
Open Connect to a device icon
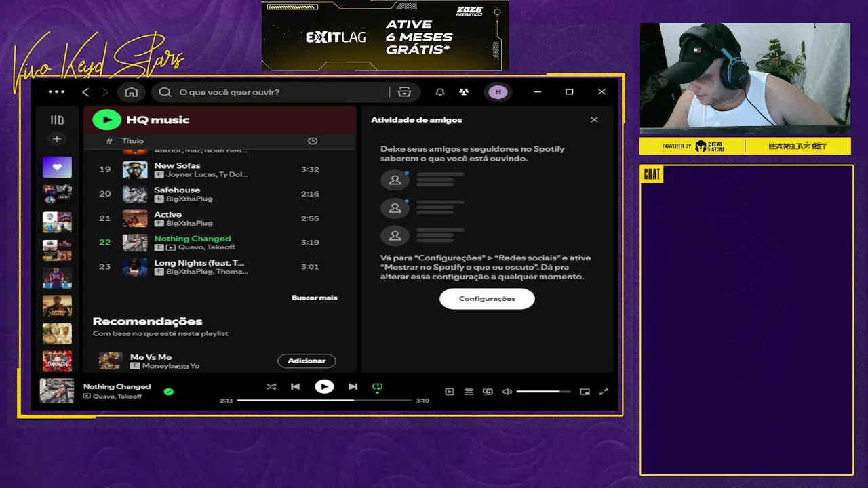click(488, 392)
